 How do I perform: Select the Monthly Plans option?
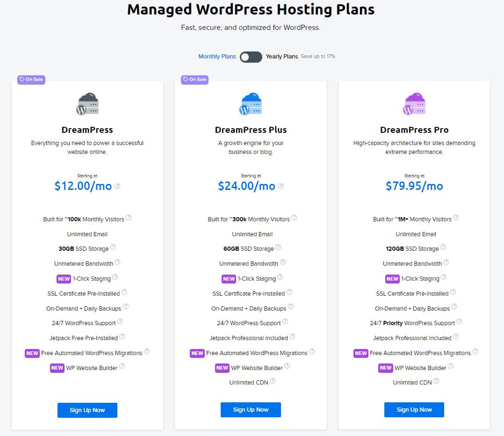tap(217, 56)
